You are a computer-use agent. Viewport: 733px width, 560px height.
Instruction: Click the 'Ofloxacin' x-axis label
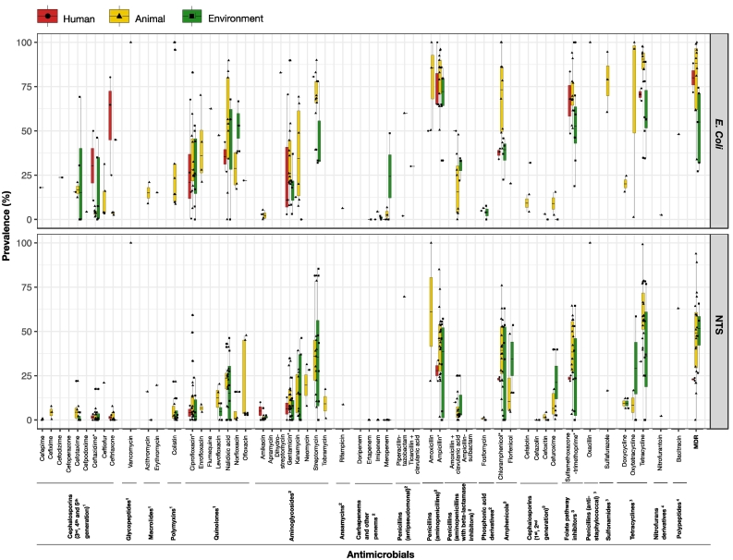point(246,448)
